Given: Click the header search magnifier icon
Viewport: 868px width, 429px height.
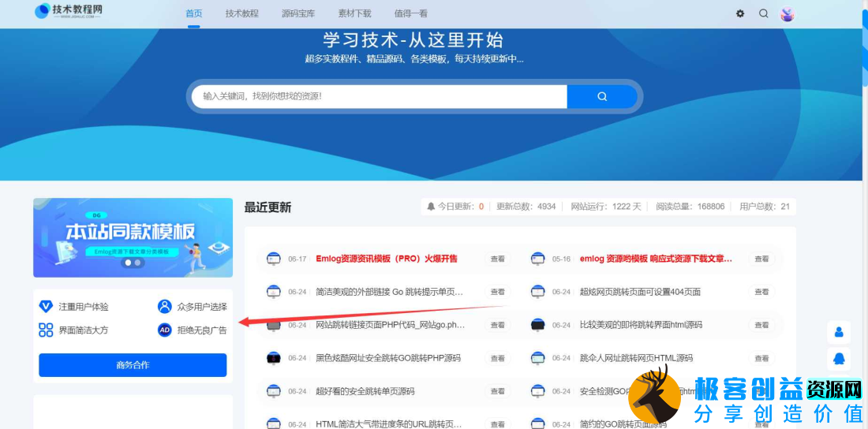Looking at the screenshot, I should click(x=763, y=13).
